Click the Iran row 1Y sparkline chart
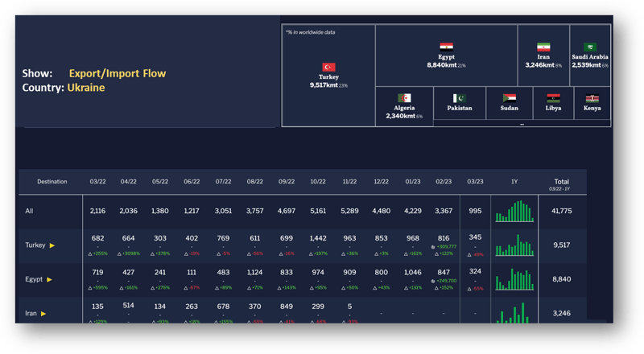The width and height of the screenshot is (644, 354). (x=514, y=312)
